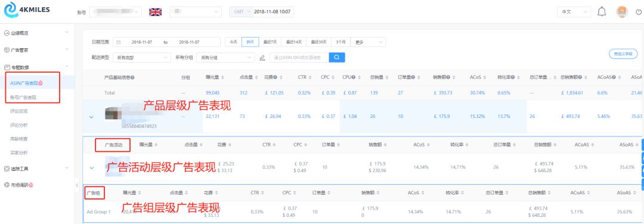
Task: Open the 配送类型 所有类型 dropdown
Action: click(x=141, y=58)
